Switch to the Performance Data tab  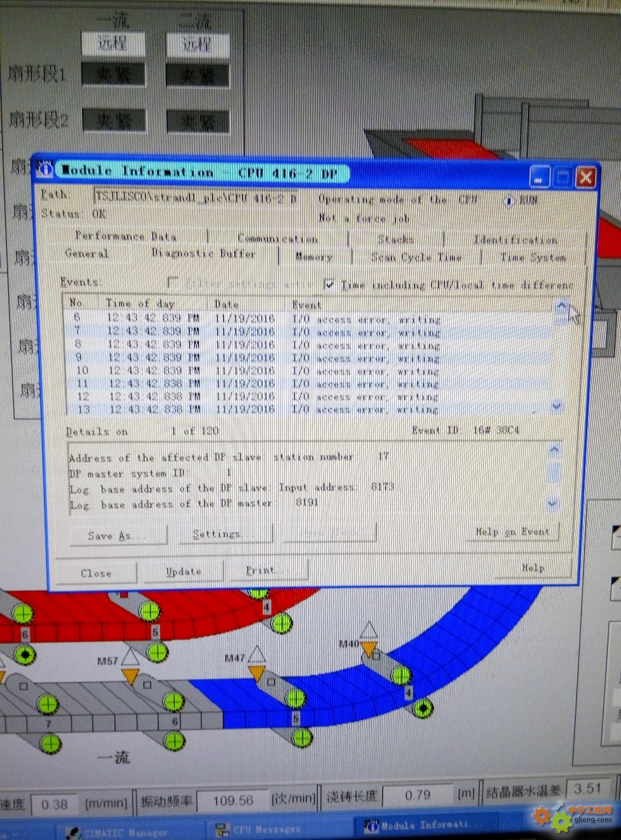pyautogui.click(x=125, y=236)
